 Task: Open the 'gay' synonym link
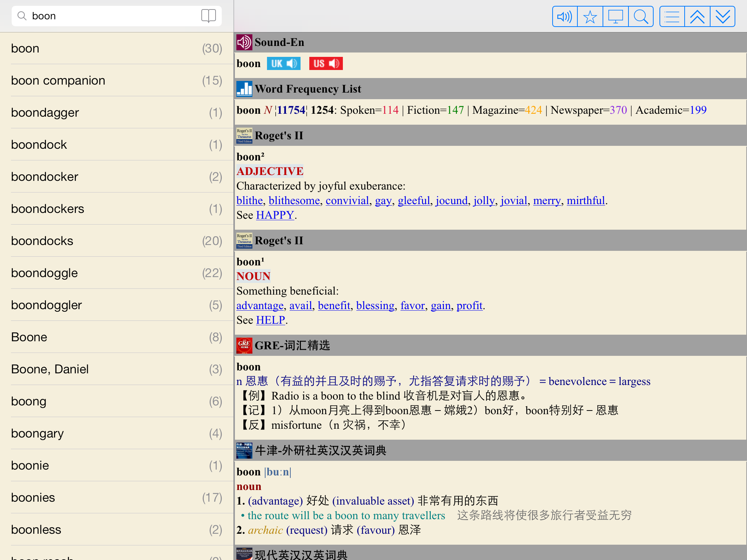tap(383, 201)
